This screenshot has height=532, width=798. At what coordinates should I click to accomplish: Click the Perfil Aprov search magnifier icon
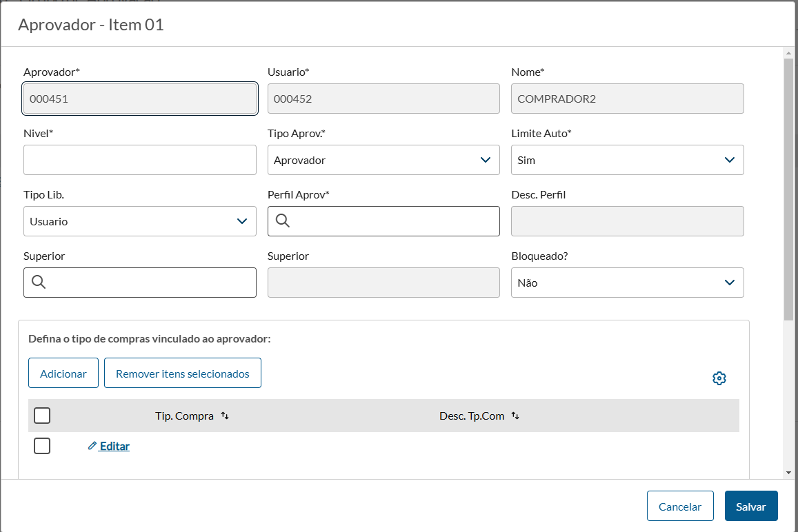(283, 221)
